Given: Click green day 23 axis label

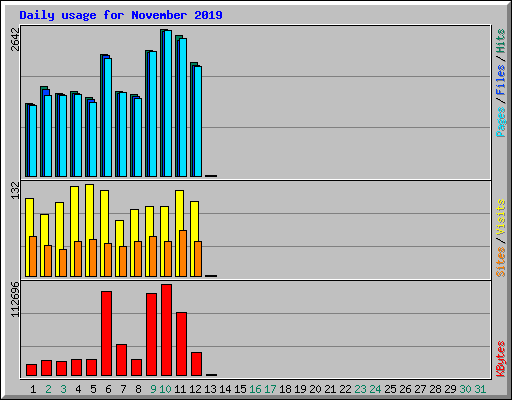Looking at the screenshot, I should point(360,389).
